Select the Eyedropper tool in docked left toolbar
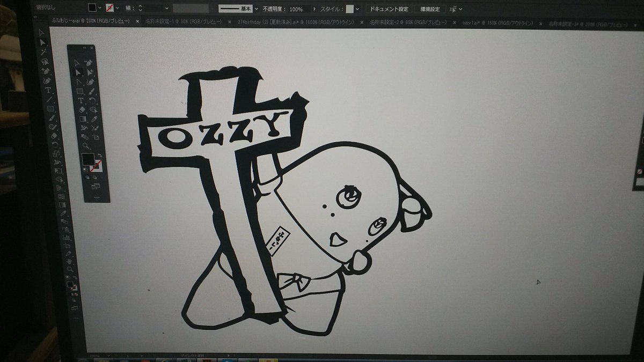 click(62, 213)
